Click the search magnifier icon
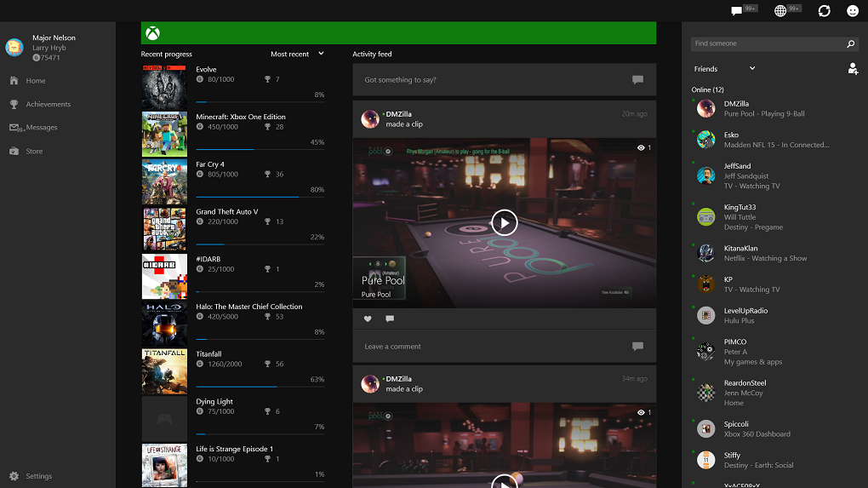Viewport: 868px width, 488px height. (850, 43)
